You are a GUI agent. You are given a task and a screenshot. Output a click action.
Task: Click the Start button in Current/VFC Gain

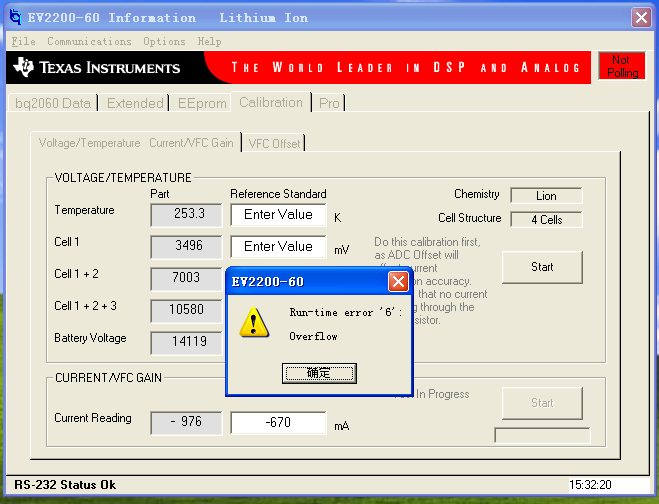tap(542, 403)
